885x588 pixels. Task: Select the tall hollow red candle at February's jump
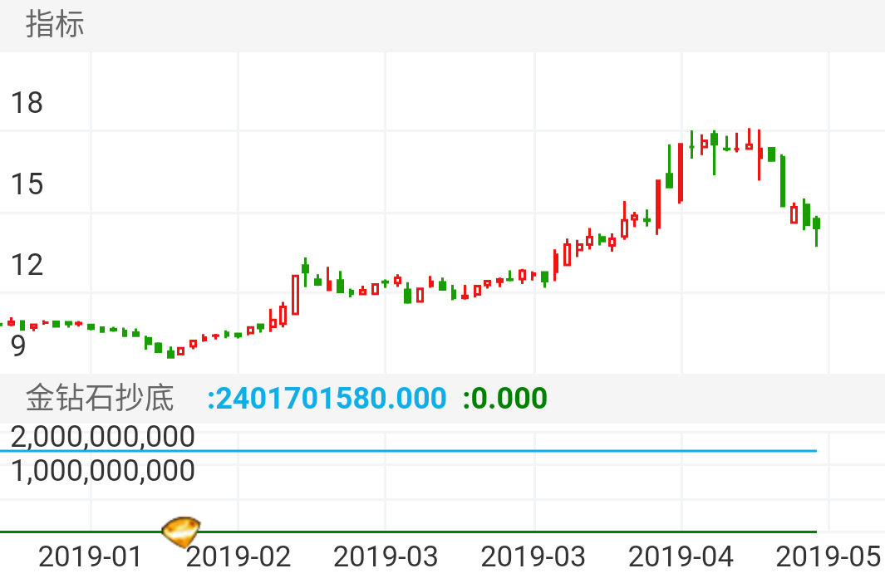click(295, 295)
